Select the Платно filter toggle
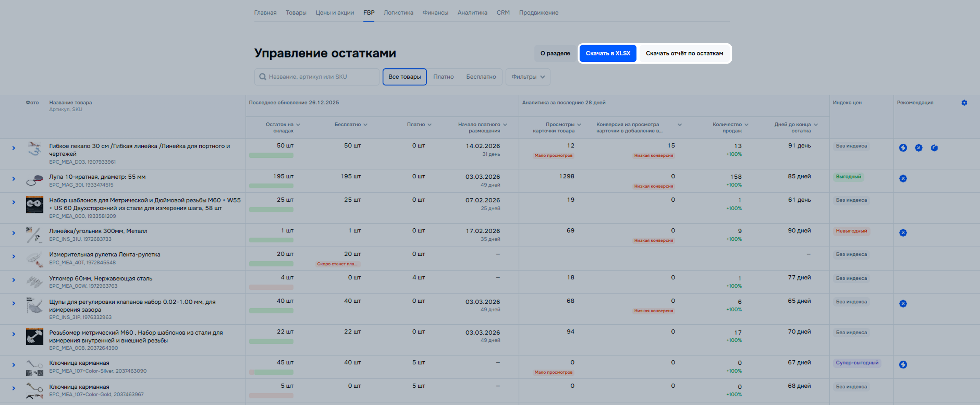The image size is (980, 405). [x=443, y=77]
